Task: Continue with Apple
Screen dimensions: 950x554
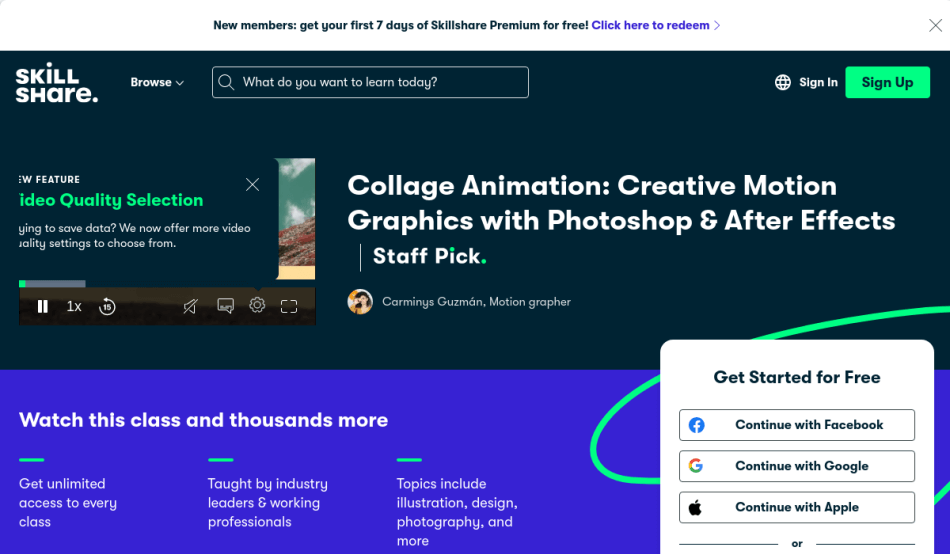Action: [797, 507]
